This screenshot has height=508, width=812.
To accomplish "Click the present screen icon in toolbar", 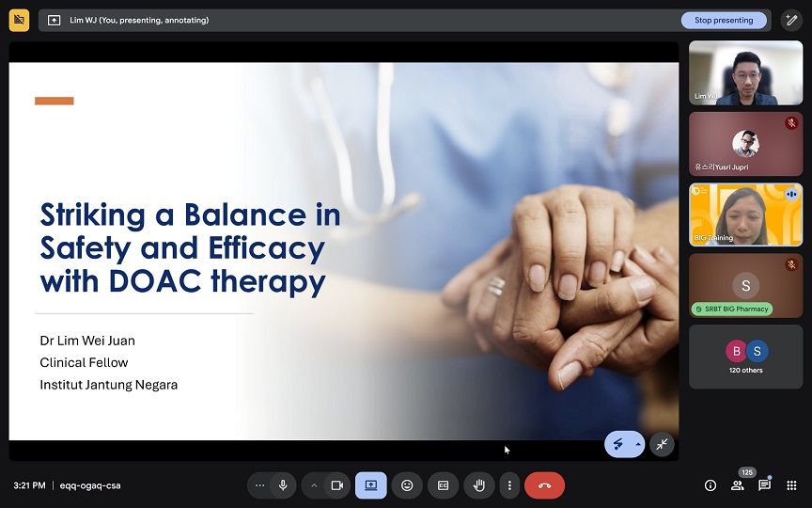I will coord(370,485).
